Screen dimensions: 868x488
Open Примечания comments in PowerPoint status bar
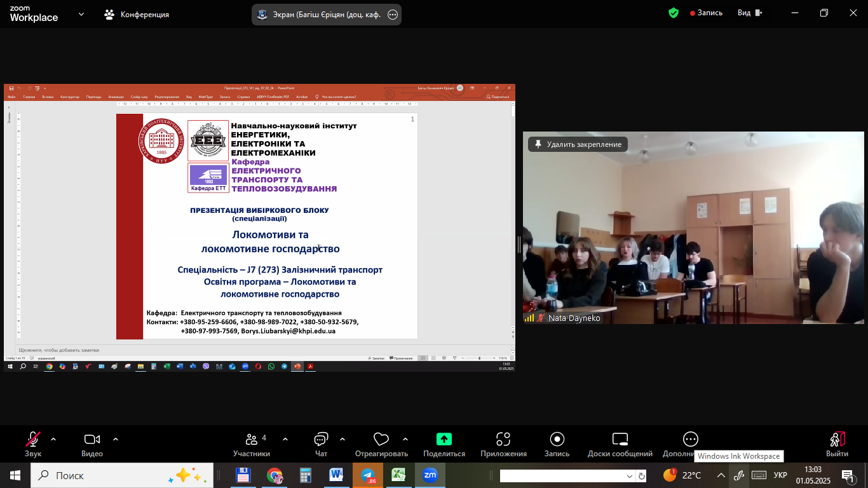401,358
